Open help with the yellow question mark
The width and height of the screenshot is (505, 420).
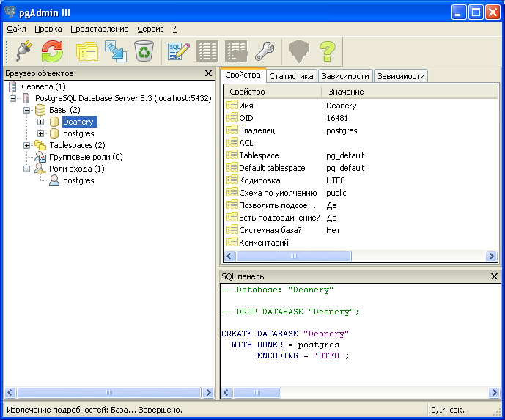(327, 51)
